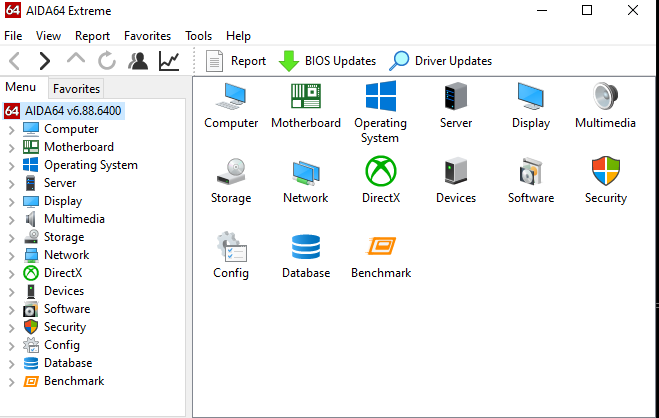Select Display in the sidebar tree

pyautogui.click(x=63, y=201)
